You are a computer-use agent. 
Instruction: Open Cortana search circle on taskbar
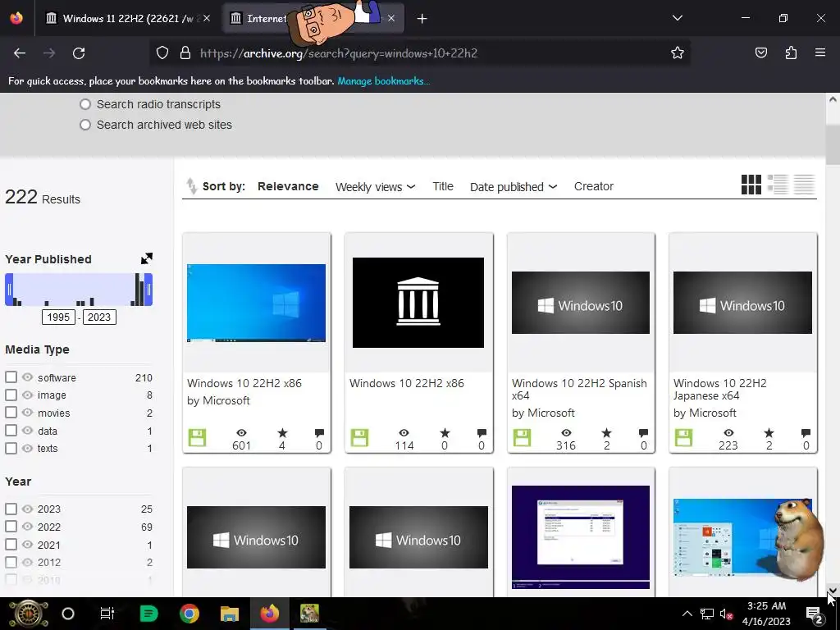68,614
